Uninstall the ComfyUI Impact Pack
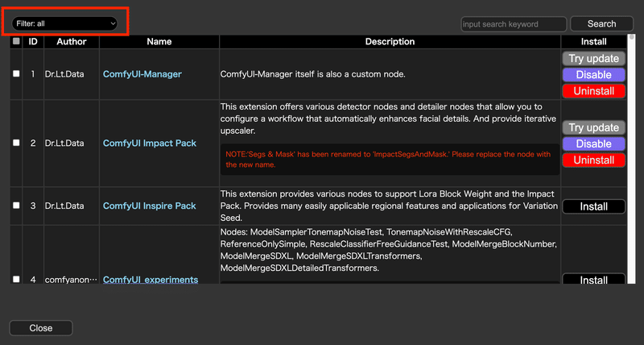The image size is (644, 345). point(593,160)
